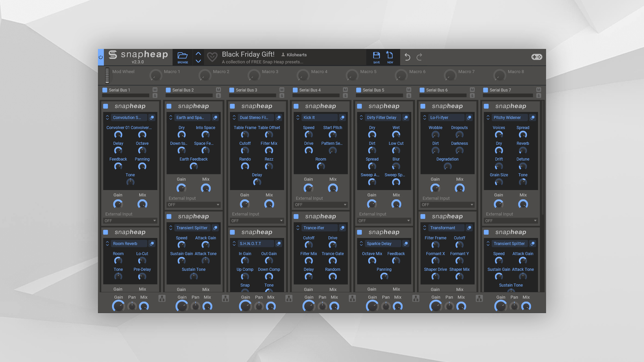Click Tone knob in Convolution module
This screenshot has height=362, width=644.
coord(130,182)
